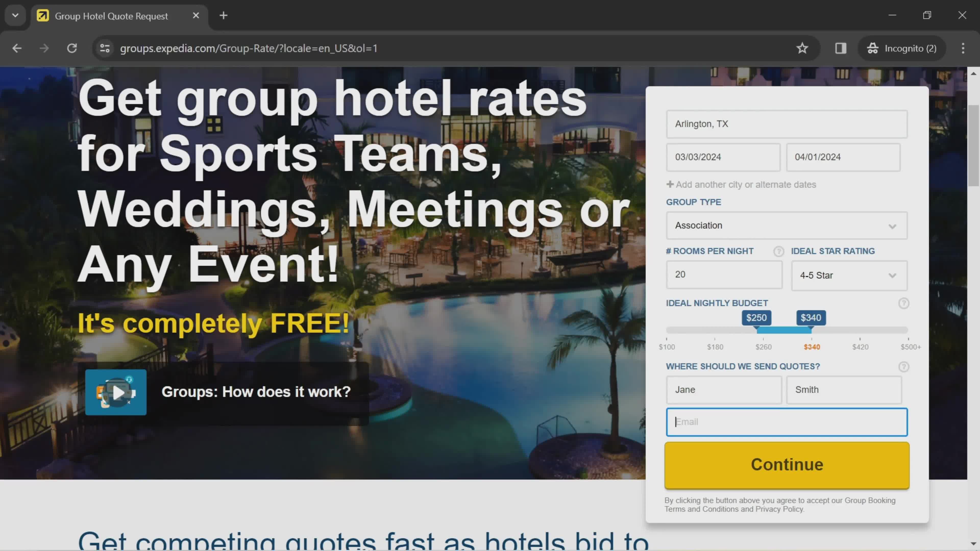Open Chrome's three-dot menu
Screen dimensions: 980x551
click(x=963, y=48)
